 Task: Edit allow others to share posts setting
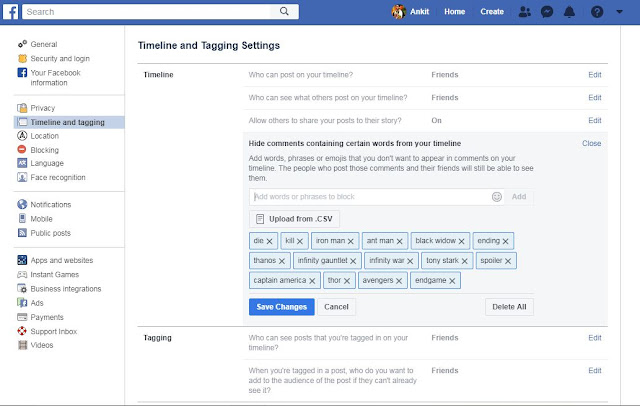(595, 121)
